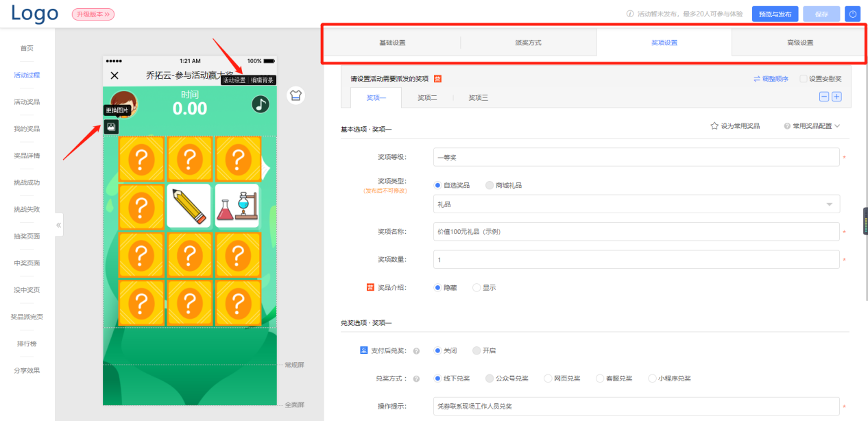Open 我的奖品 in the left sidebar
The width and height of the screenshot is (868, 421).
[27, 128]
